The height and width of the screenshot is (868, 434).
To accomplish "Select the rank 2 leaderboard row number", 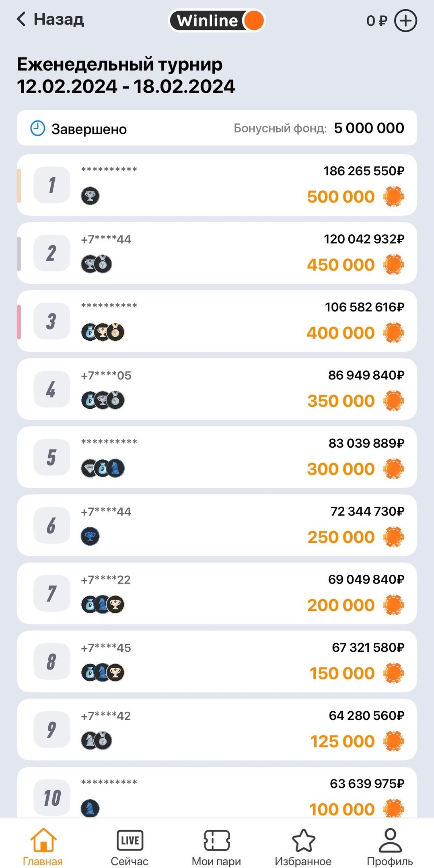I will click(51, 253).
